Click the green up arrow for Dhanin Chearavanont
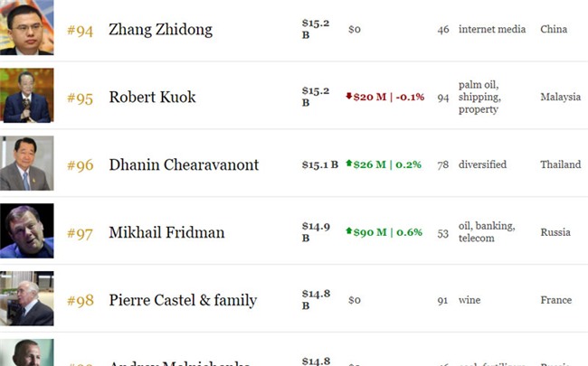Image resolution: width=588 pixels, height=366 pixels. pos(348,164)
